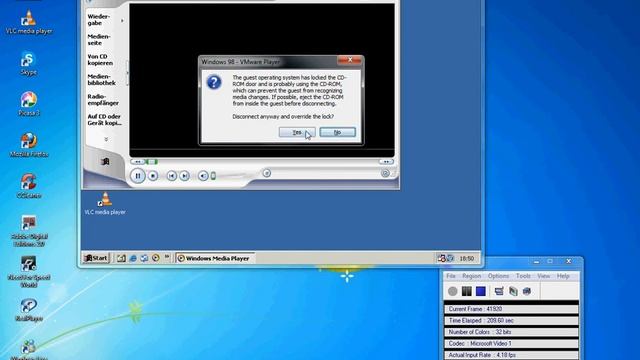Decline the disconnect with the No button
This screenshot has height=360, width=640.
click(x=337, y=132)
